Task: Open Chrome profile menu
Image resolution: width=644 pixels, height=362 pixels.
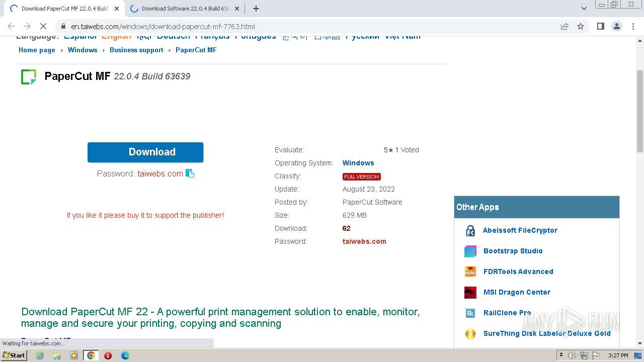Action: (617, 26)
